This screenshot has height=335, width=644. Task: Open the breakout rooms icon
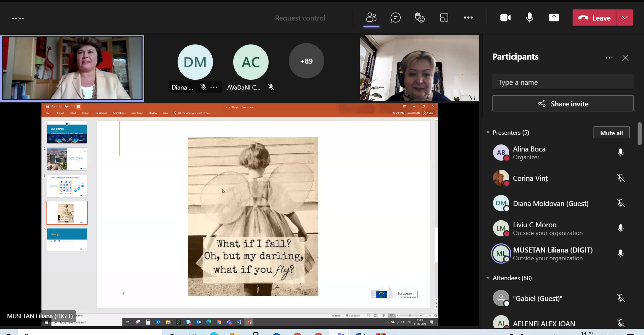[x=444, y=18]
